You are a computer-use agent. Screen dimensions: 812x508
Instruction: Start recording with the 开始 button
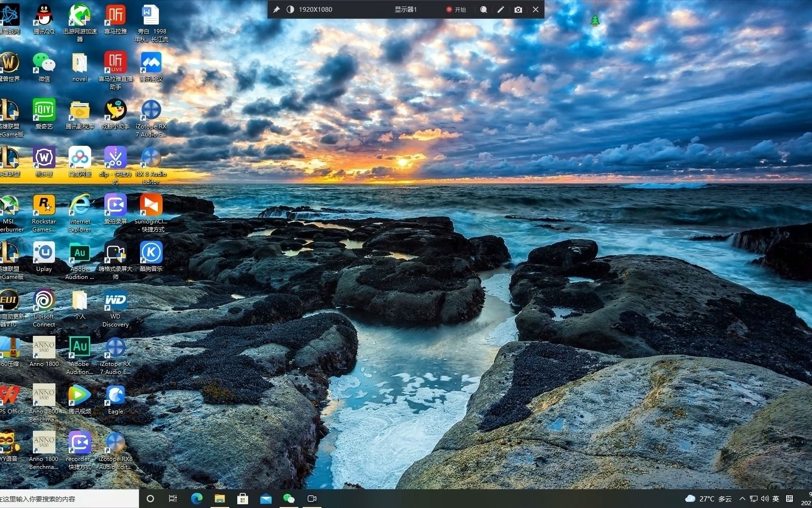tap(456, 9)
